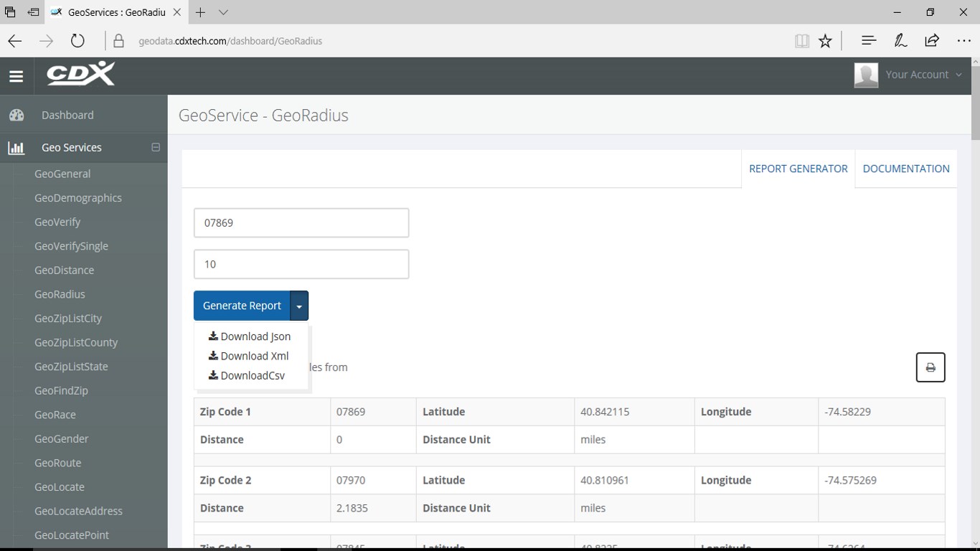This screenshot has width=980, height=551.
Task: Select DownloadCsv option
Action: [x=247, y=375]
